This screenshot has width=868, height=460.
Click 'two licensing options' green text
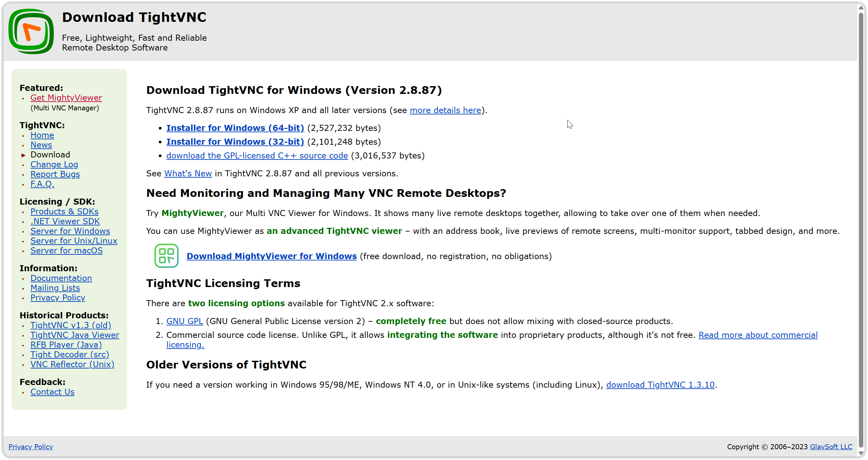[236, 304]
